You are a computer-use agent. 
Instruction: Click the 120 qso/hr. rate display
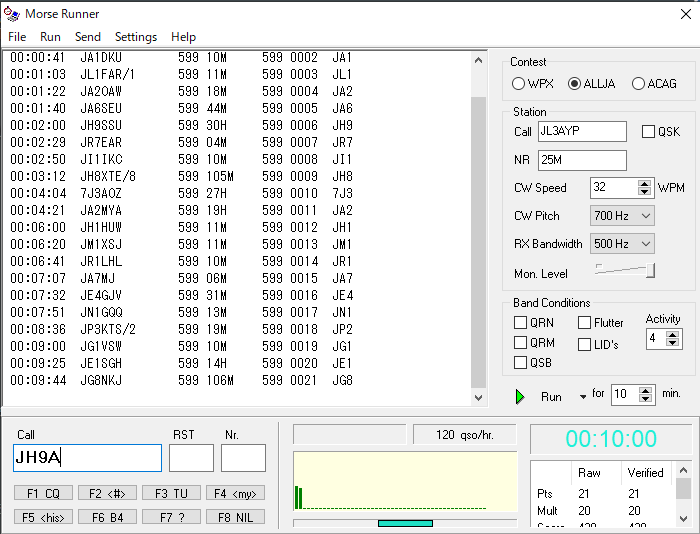tap(465, 434)
